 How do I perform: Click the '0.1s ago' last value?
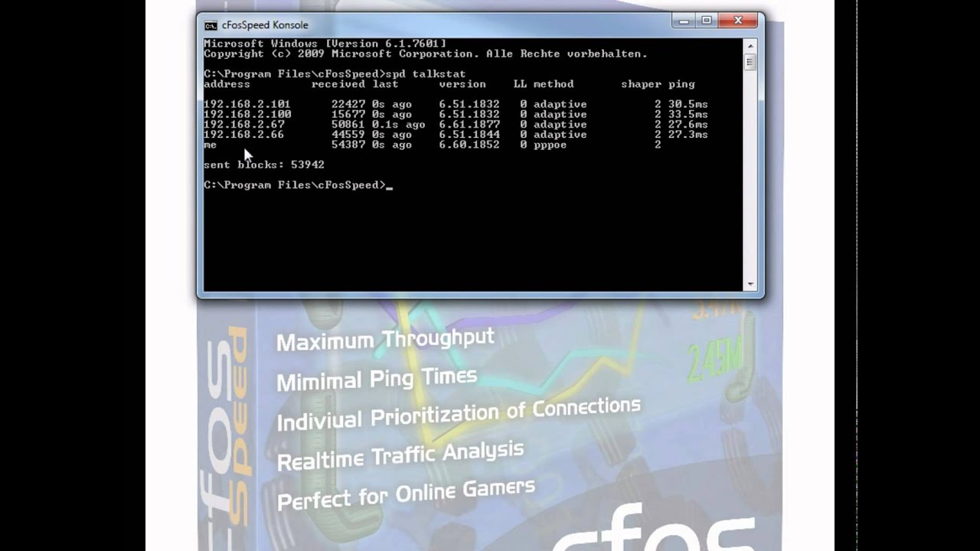tap(398, 124)
